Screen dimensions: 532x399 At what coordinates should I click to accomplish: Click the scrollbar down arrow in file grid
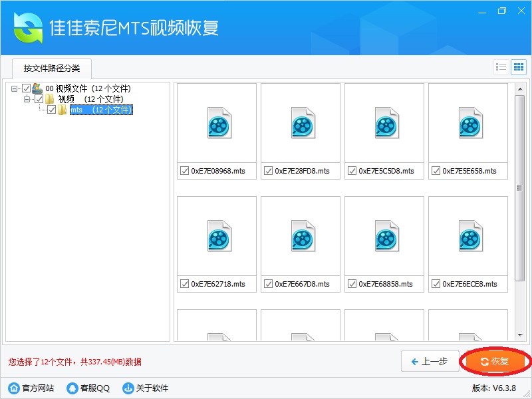(x=520, y=336)
